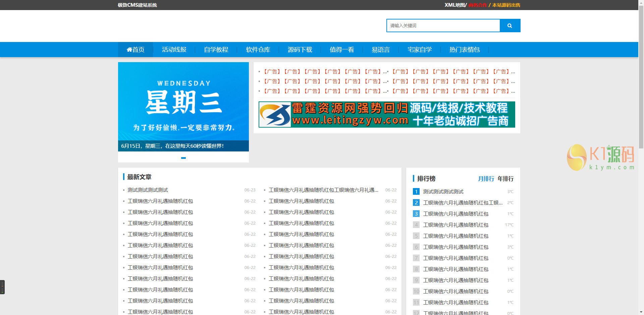Open the XML地图 link in top bar
Viewport: 644px width, 315px height.
[x=455, y=5]
